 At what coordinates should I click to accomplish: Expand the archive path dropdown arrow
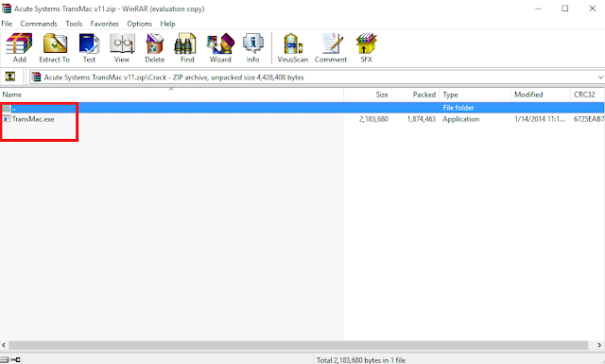click(x=600, y=78)
